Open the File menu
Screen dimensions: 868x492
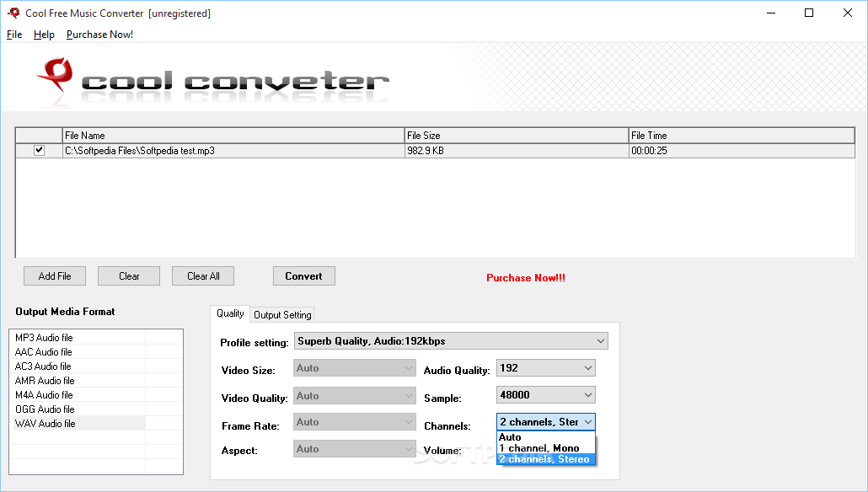(14, 35)
